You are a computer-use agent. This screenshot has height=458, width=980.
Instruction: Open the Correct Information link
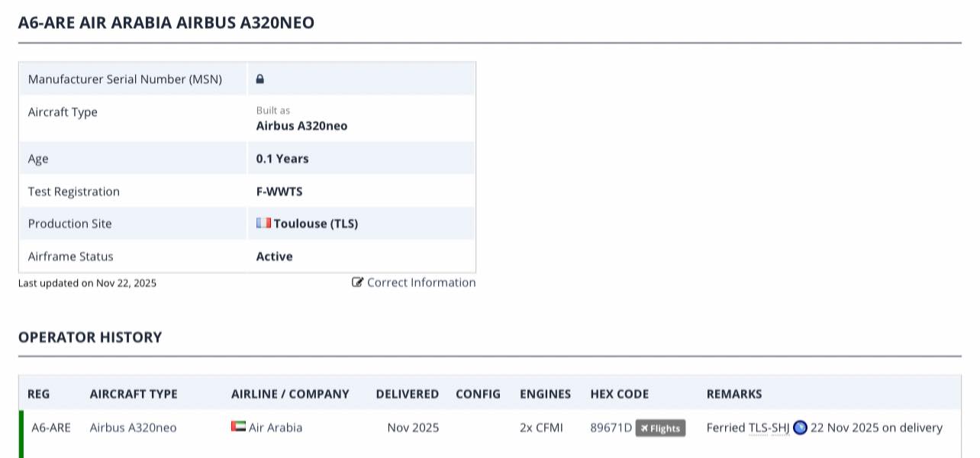(421, 282)
